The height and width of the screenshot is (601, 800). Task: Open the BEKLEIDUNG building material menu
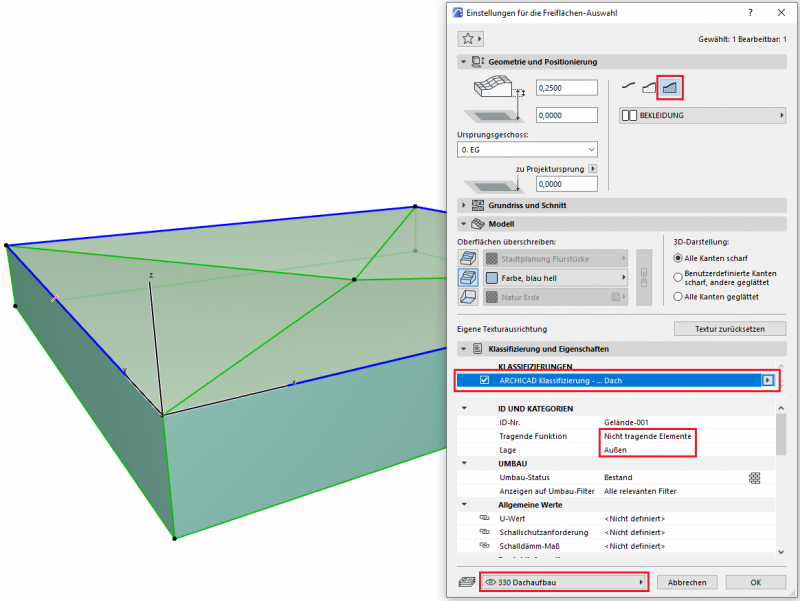click(x=702, y=116)
